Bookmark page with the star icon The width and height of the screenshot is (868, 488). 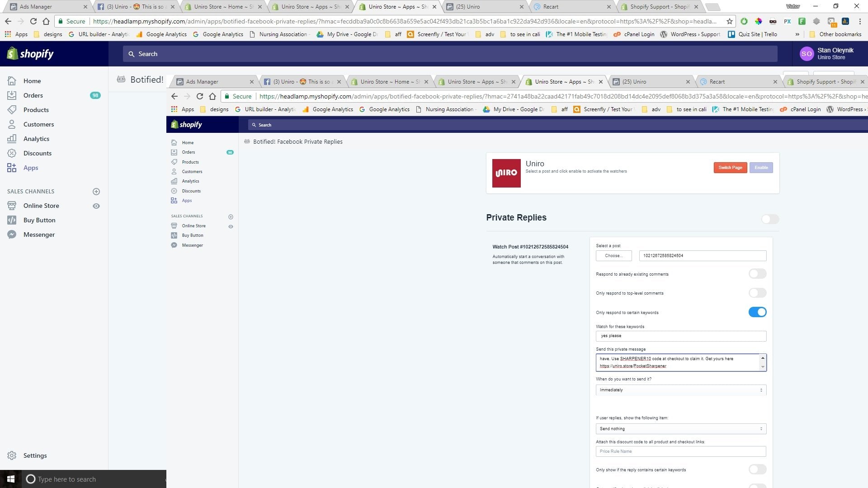(x=729, y=21)
